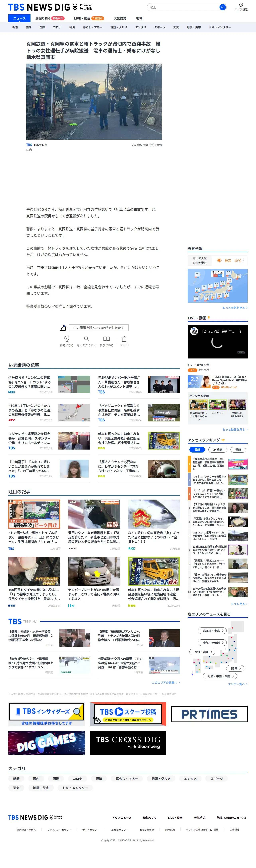Select the ニュース tab
Screen dimensions: 256x868
pyautogui.click(x=19, y=18)
